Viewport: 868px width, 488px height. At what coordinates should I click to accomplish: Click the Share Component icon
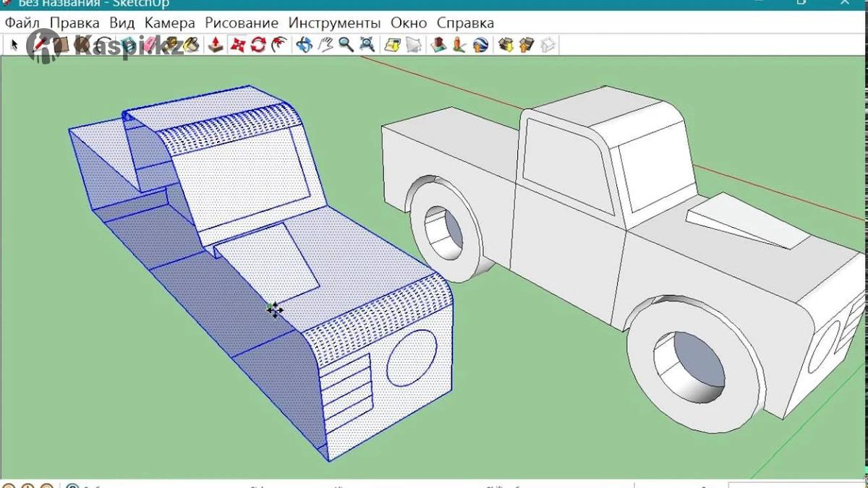(x=548, y=45)
